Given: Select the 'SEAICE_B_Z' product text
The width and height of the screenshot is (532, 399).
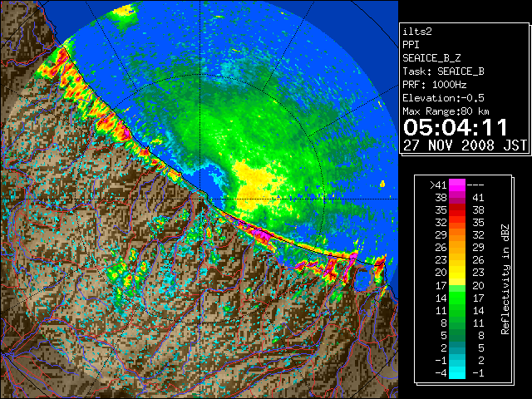Looking at the screenshot, I should pos(431,58).
